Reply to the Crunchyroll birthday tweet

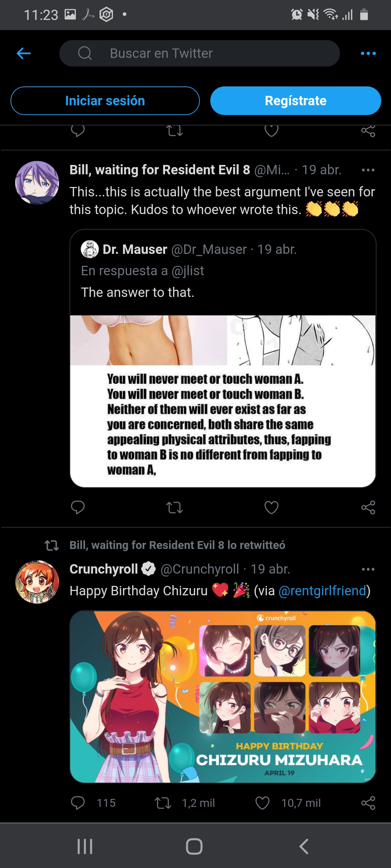tap(78, 803)
